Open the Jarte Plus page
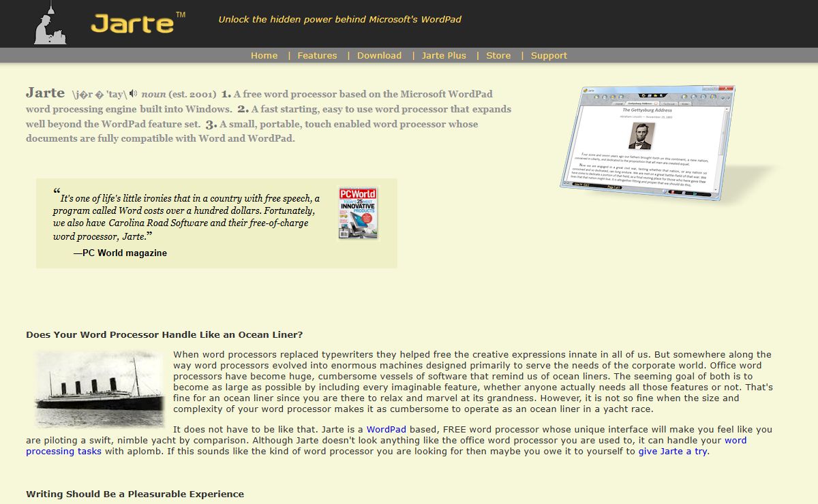The height and width of the screenshot is (504, 818). click(x=444, y=56)
